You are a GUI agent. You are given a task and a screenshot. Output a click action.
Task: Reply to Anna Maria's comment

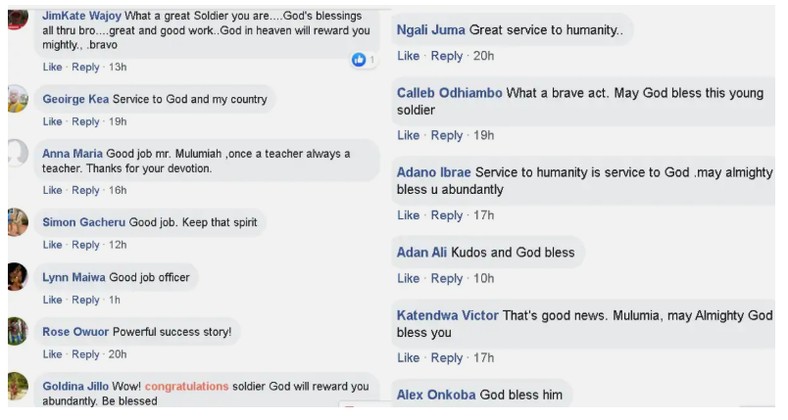(x=86, y=190)
